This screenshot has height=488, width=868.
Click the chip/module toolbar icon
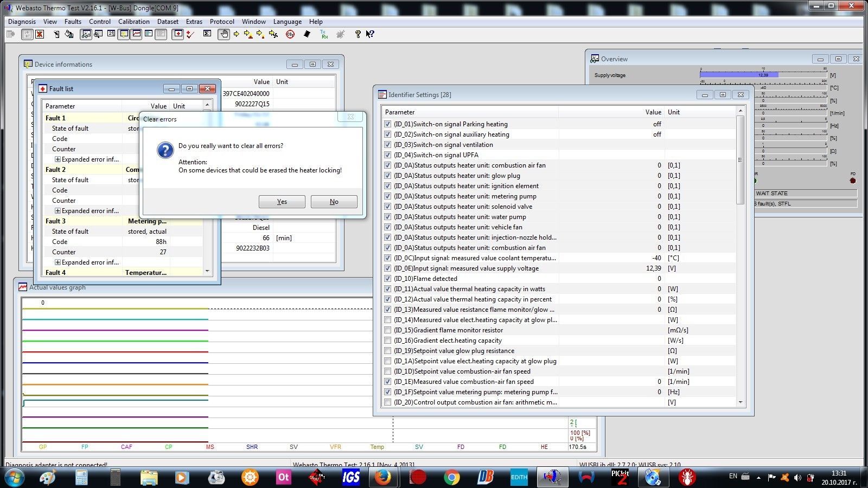point(307,34)
